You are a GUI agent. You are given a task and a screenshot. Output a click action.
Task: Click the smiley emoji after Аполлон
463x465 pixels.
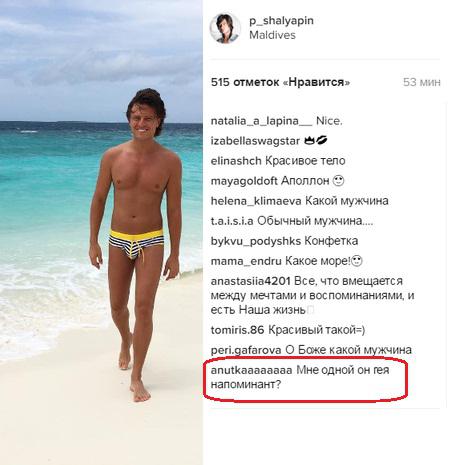(338, 181)
